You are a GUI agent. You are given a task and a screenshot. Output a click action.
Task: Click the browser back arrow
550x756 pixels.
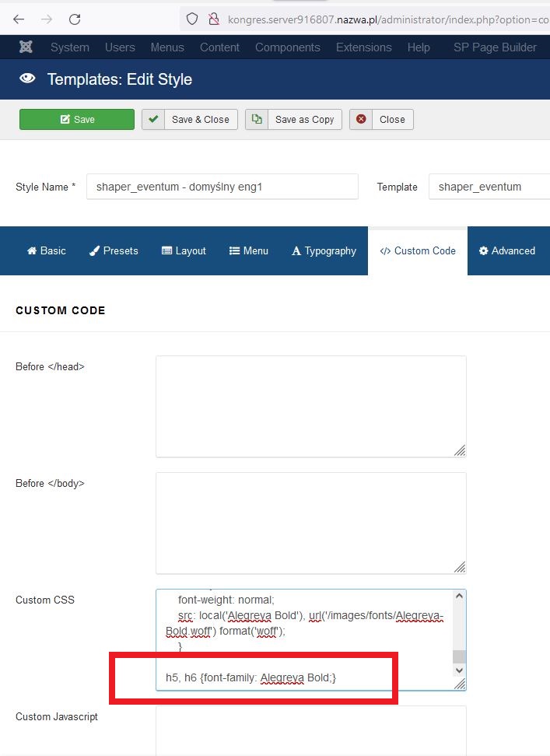(x=19, y=19)
